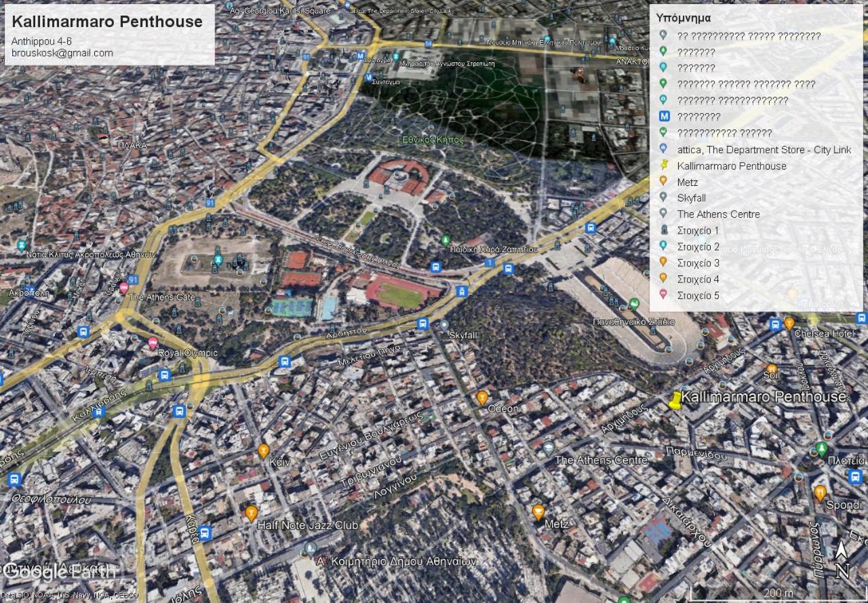
Task: Click the Odeon orange marker icon
Action: coord(482,397)
